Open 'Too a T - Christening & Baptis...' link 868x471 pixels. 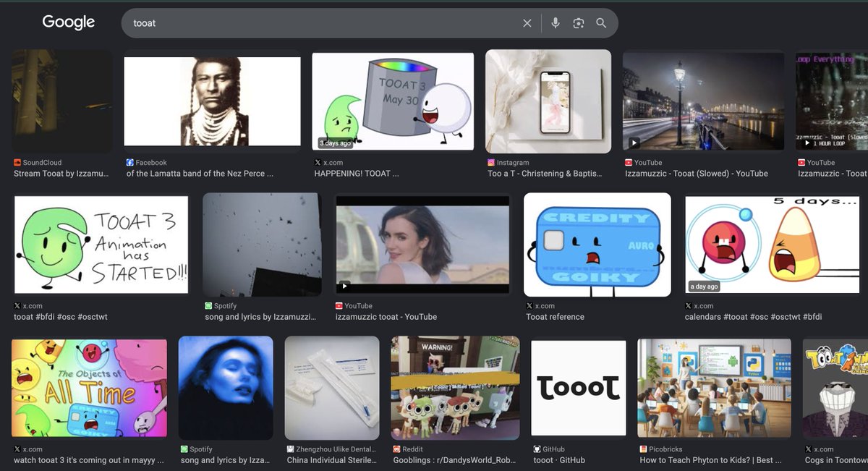545,174
